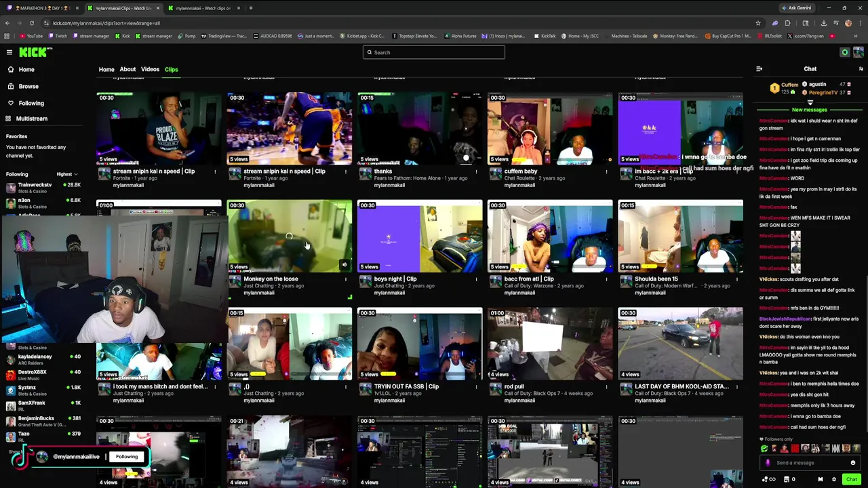Switch to the Home channel tab
This screenshot has width=868, height=488.
pyautogui.click(x=106, y=69)
